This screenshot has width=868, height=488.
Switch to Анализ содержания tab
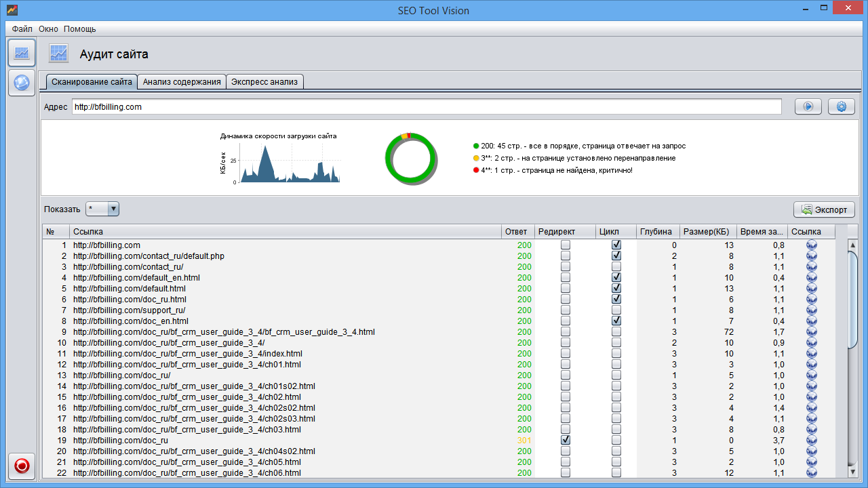pyautogui.click(x=182, y=82)
